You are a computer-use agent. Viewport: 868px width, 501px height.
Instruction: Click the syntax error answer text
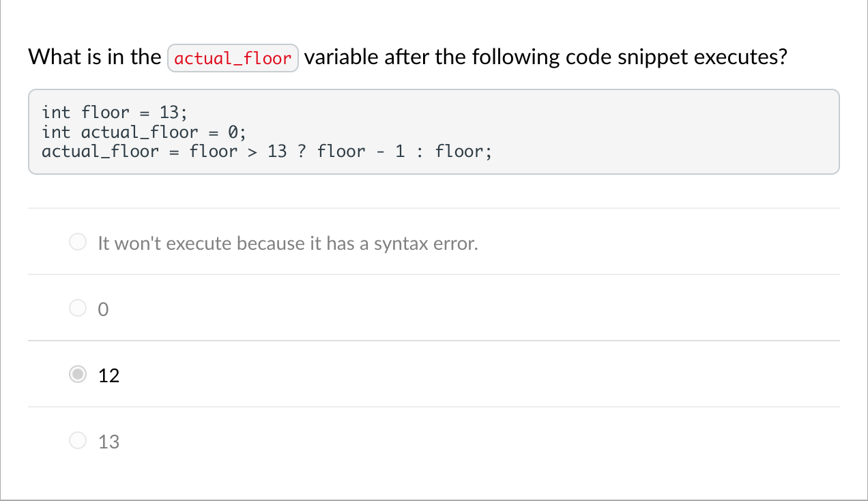[287, 243]
